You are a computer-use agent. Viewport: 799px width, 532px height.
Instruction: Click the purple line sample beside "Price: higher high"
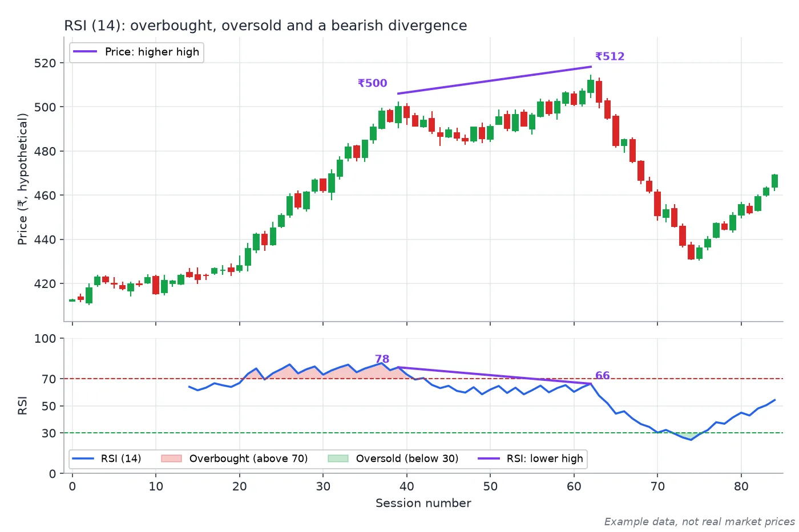pos(85,52)
